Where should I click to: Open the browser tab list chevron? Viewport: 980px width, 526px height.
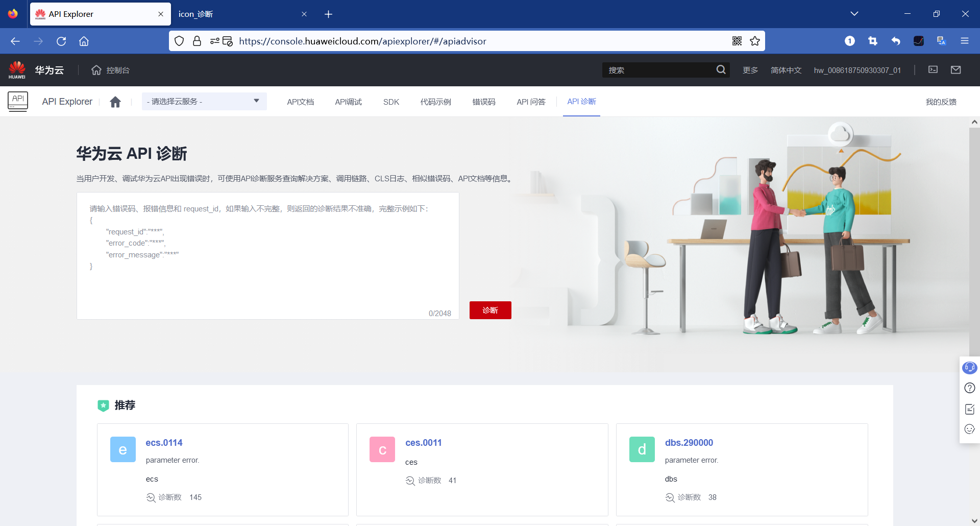click(x=855, y=13)
